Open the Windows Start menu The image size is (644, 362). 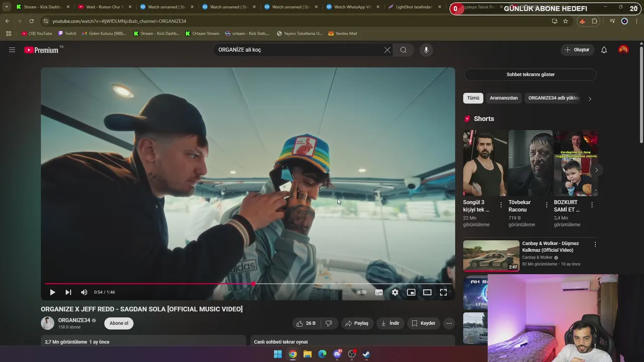point(278,354)
